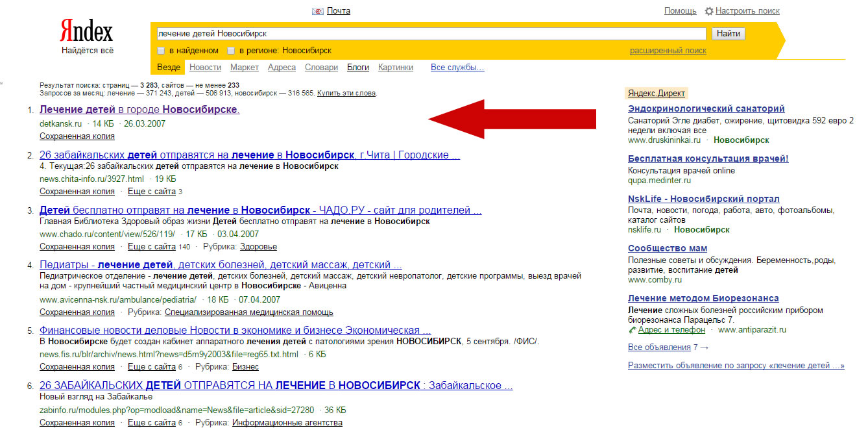The image size is (868, 428).
Task: Open the uppercase «26 ЗАБАЙКАЛЬСКИХ ДЕТЕЙ» Забайкальское result
Action: click(276, 386)
